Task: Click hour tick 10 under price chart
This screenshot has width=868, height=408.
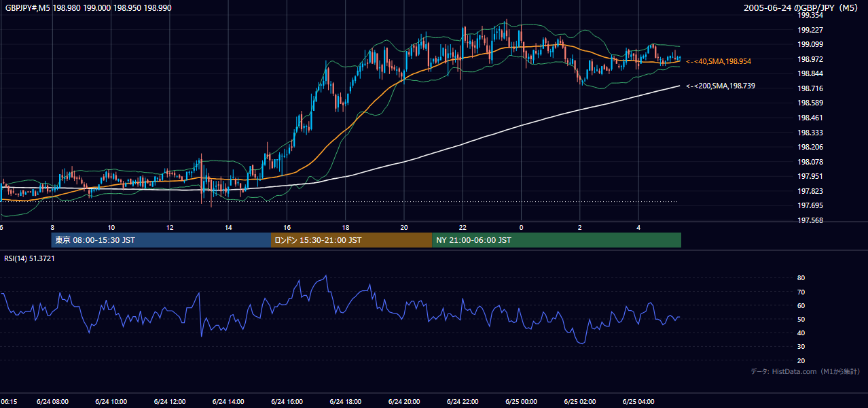Action: 111,227
